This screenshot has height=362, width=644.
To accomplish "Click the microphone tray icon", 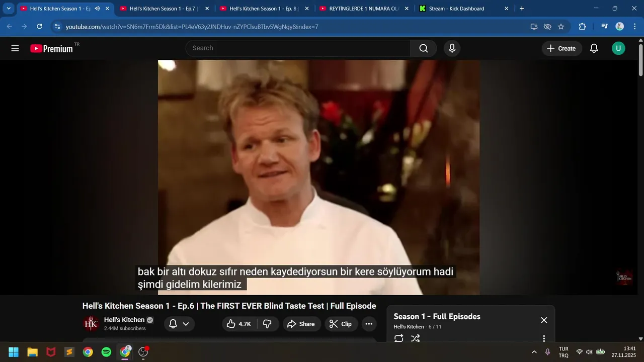I will (548, 352).
